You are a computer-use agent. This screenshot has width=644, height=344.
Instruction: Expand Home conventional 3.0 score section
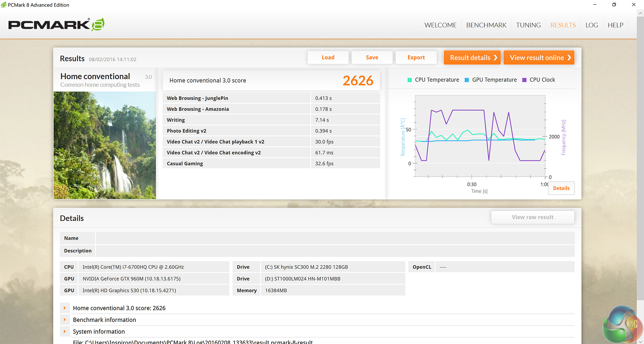(x=65, y=308)
